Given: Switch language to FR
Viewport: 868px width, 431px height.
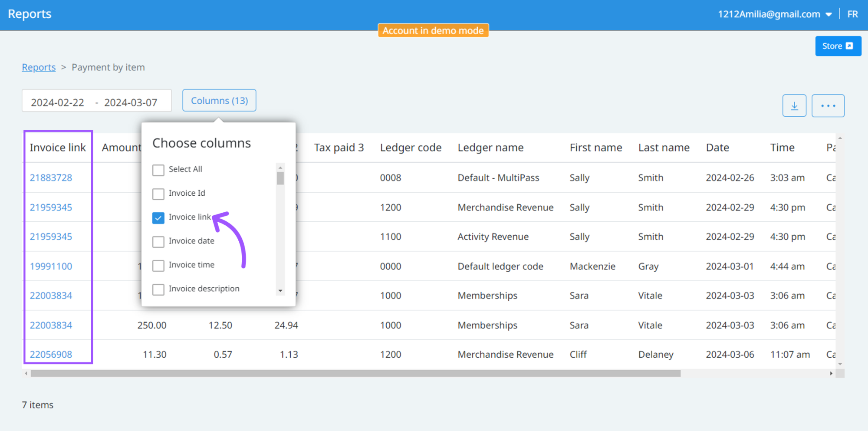Looking at the screenshot, I should click(852, 14).
